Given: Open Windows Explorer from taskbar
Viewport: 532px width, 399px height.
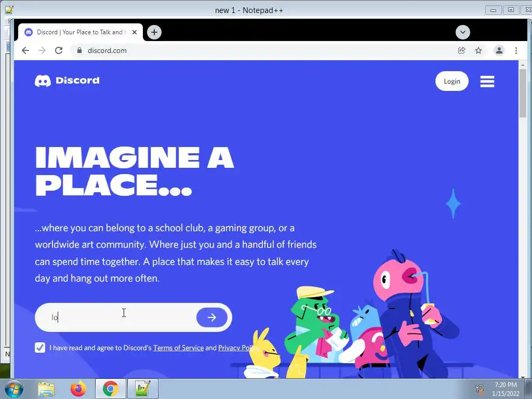Looking at the screenshot, I should [x=46, y=389].
